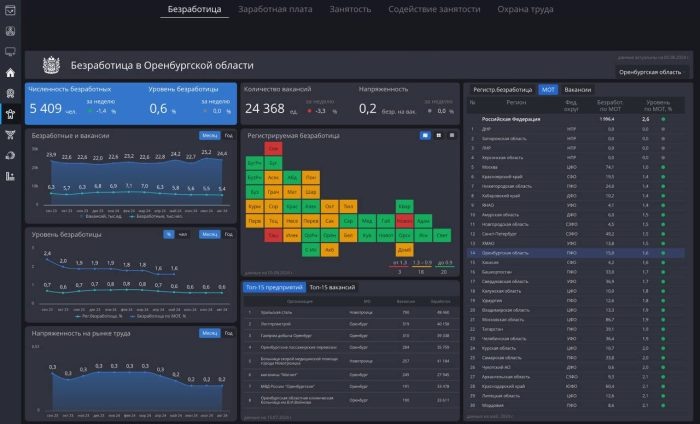Image resolution: width=700 pixels, height=424 pixels.
Task: Select the green Ясн district tile
Action: (423, 235)
